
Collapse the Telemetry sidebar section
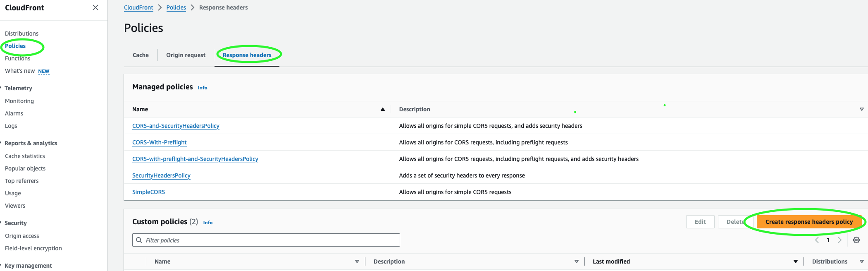point(1,88)
